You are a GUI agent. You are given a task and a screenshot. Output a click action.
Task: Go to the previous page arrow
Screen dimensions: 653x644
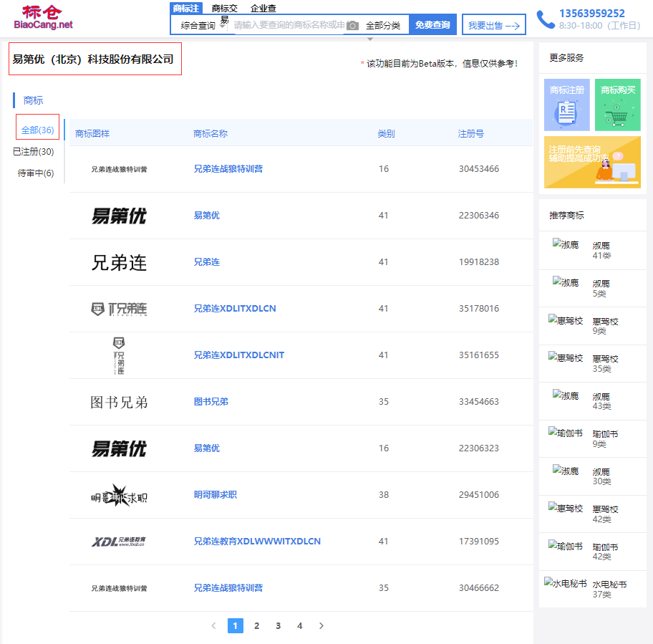pos(213,625)
